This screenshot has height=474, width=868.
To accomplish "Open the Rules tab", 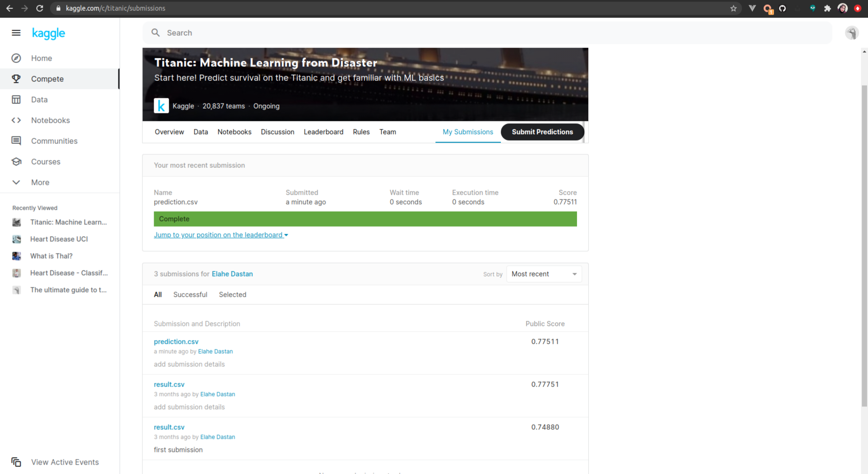I will 361,132.
